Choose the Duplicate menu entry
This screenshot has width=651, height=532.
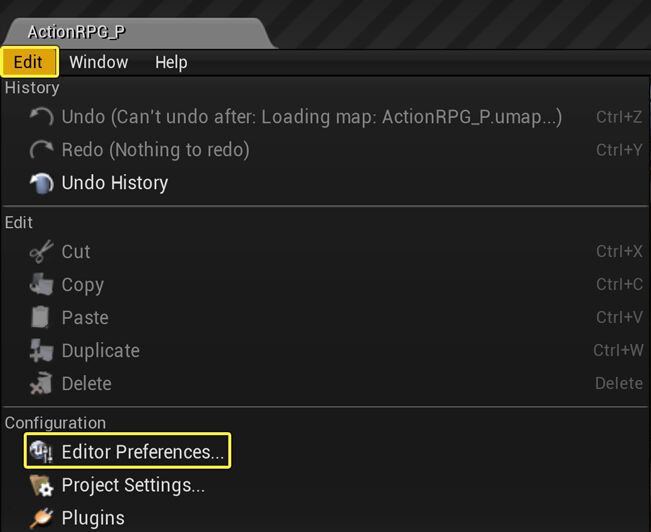tap(100, 351)
